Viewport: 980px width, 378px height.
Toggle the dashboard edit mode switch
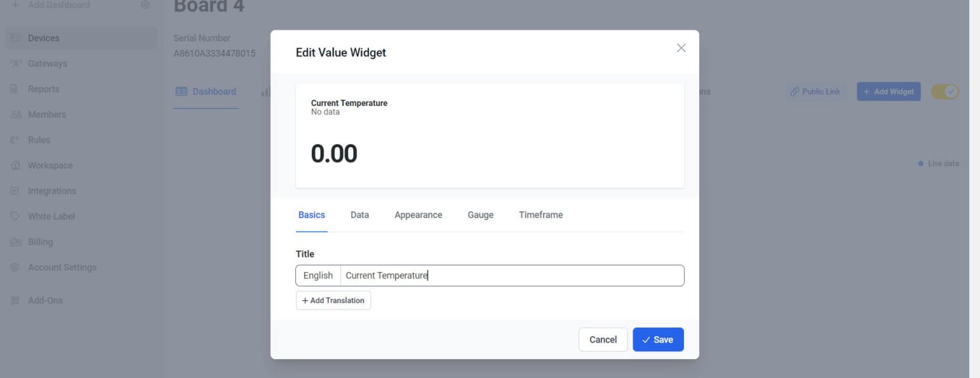(945, 92)
